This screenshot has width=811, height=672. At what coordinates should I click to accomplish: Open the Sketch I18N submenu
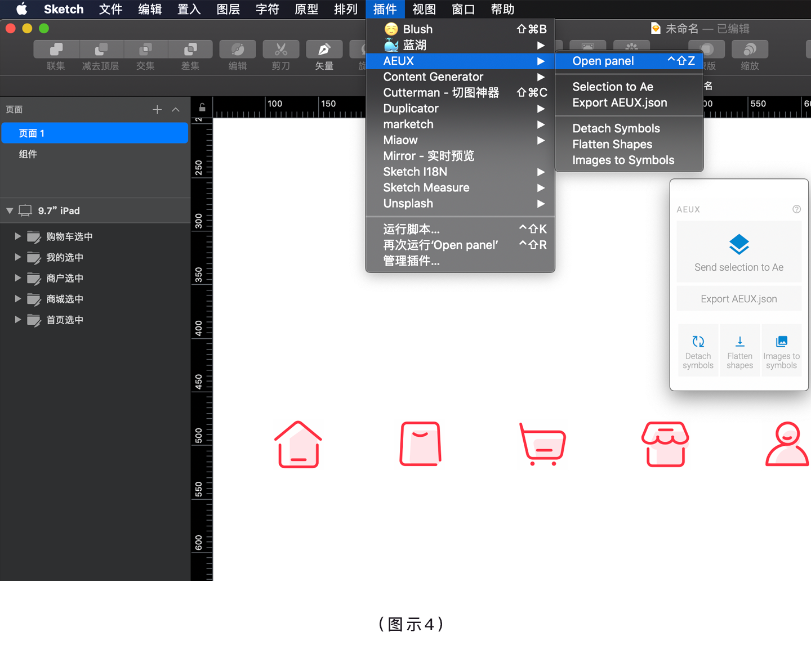coord(460,172)
